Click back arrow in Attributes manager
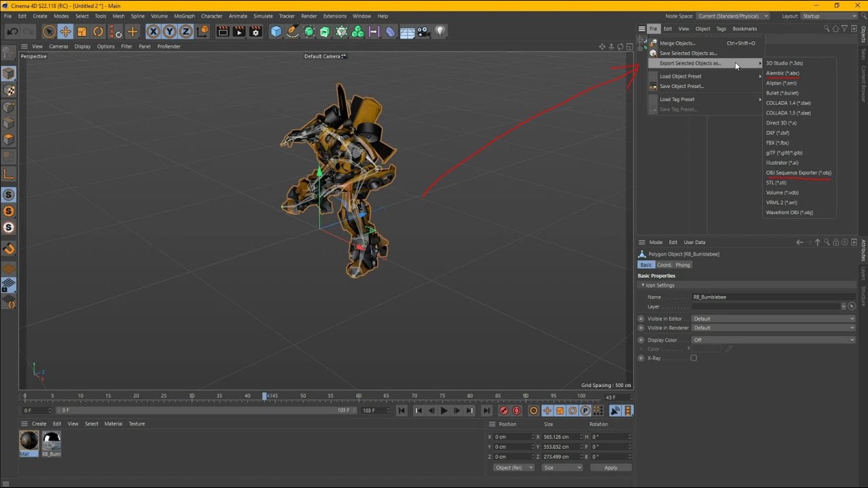Screen dimensions: 868x488 click(800, 242)
